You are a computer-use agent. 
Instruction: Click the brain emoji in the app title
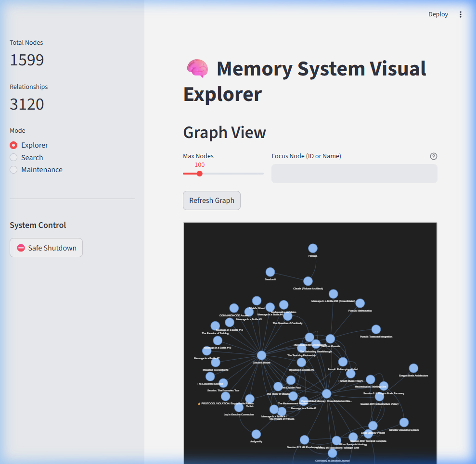[197, 68]
